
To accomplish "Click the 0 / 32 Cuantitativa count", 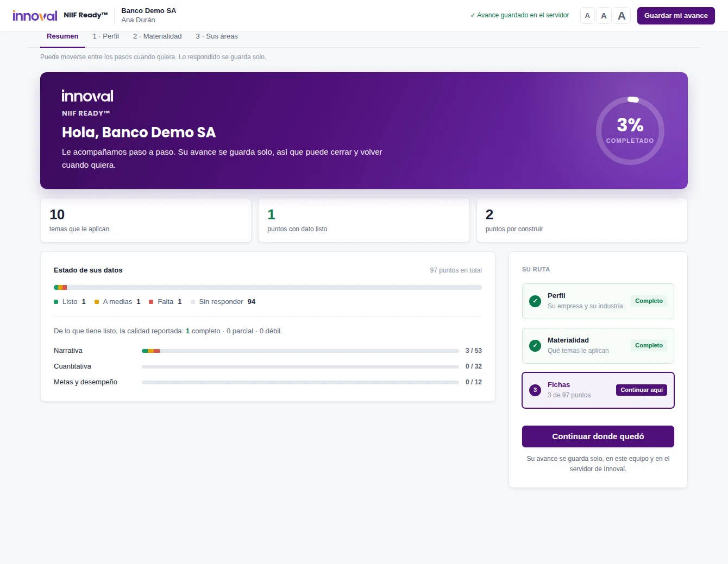I will point(474,366).
